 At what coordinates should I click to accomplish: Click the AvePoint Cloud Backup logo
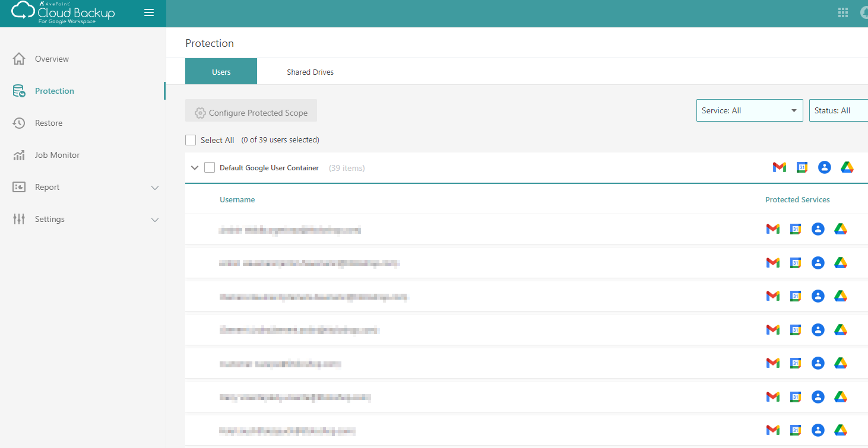tap(64, 12)
